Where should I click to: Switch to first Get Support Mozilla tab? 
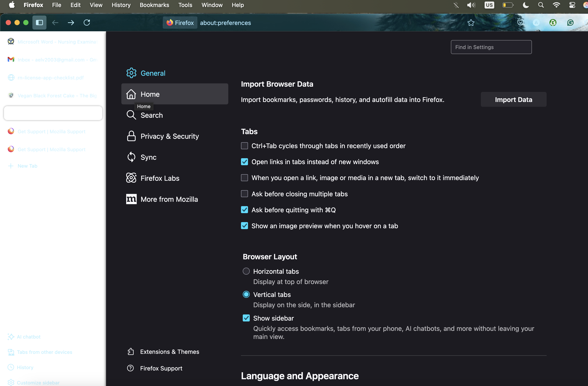click(x=53, y=131)
